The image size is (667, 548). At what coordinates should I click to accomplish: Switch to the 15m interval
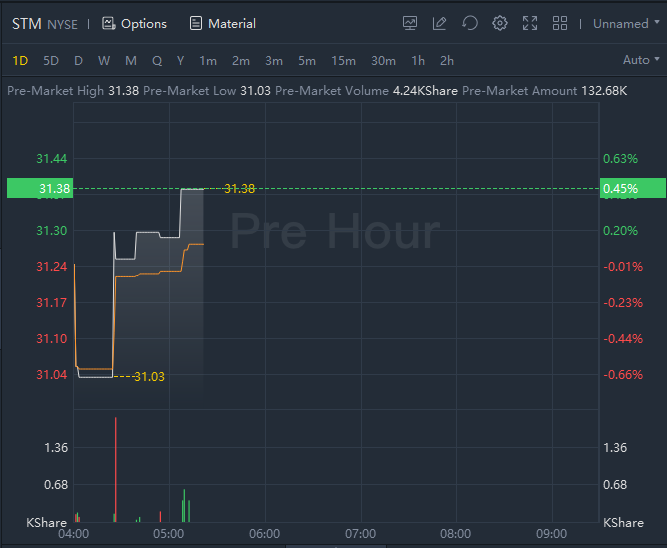click(x=343, y=61)
